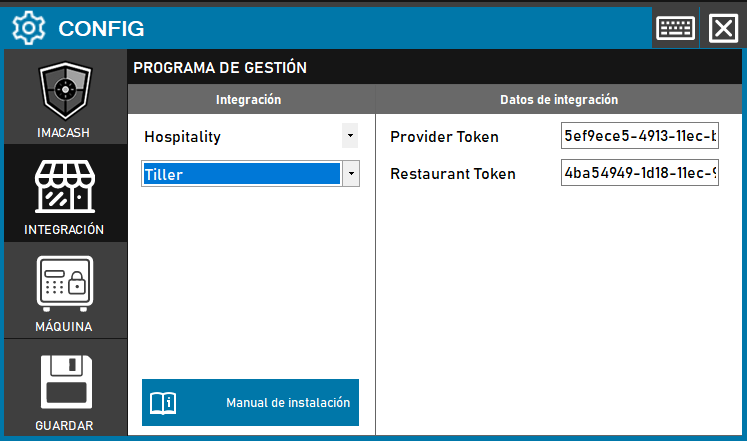Viewport: 747px width, 441px height.
Task: Click the Integración storefront icon
Action: click(65, 188)
